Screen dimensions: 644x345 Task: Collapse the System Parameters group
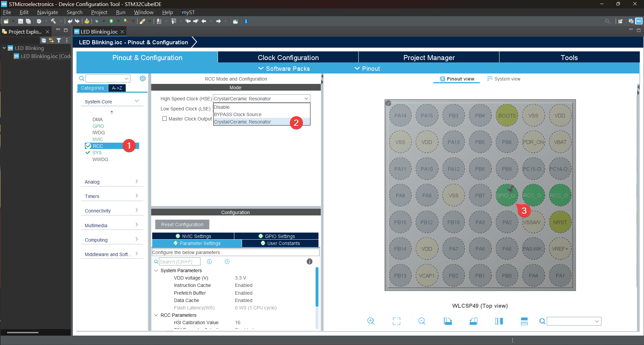click(156, 270)
